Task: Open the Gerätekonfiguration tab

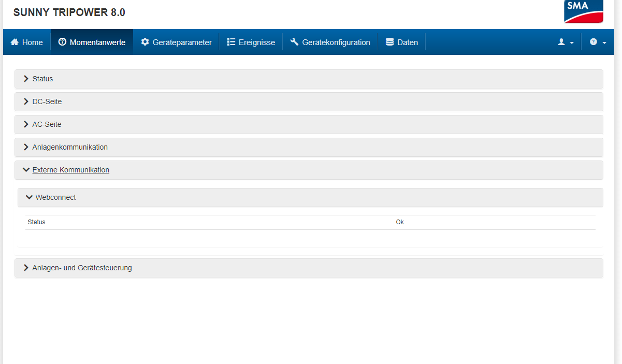Action: (x=330, y=42)
